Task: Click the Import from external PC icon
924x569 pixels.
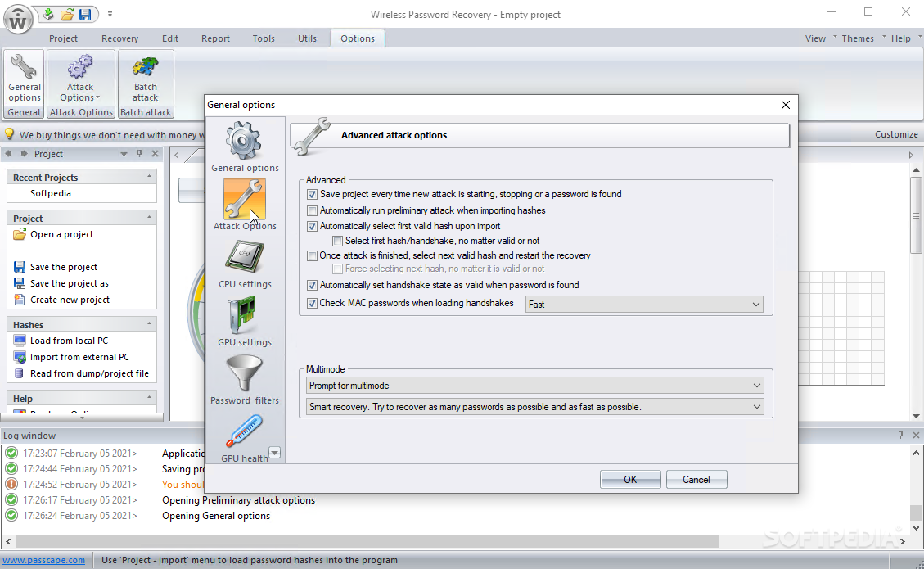Action: pos(20,357)
